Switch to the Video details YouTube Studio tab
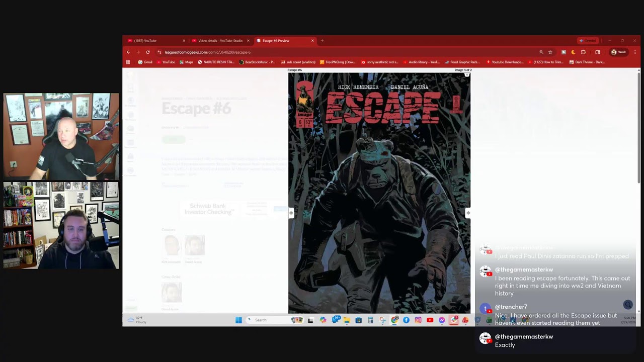The width and height of the screenshot is (644, 362). [220, 41]
